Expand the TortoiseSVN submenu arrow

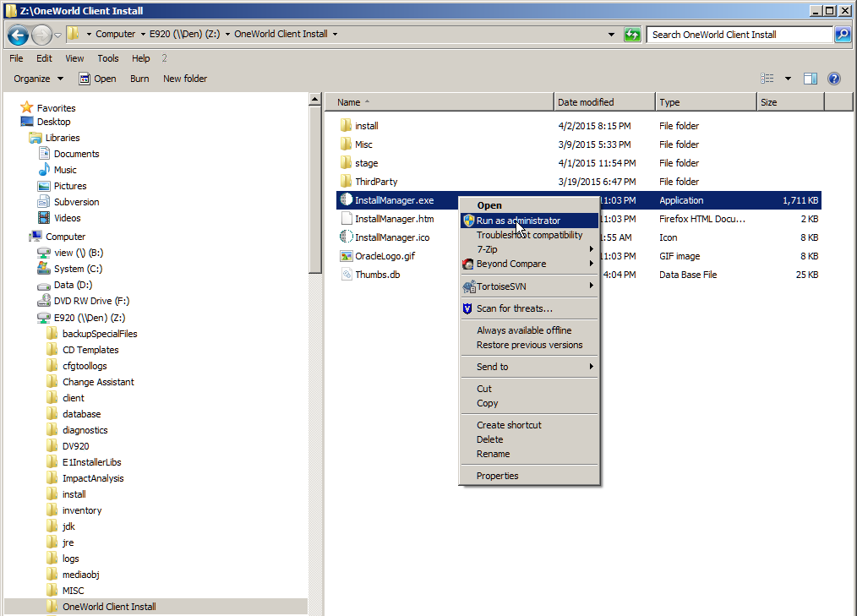(x=592, y=286)
